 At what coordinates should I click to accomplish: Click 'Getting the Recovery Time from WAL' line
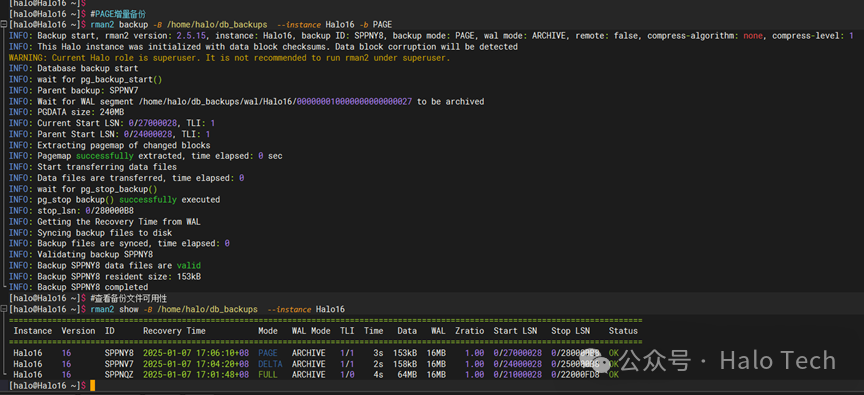(x=119, y=221)
